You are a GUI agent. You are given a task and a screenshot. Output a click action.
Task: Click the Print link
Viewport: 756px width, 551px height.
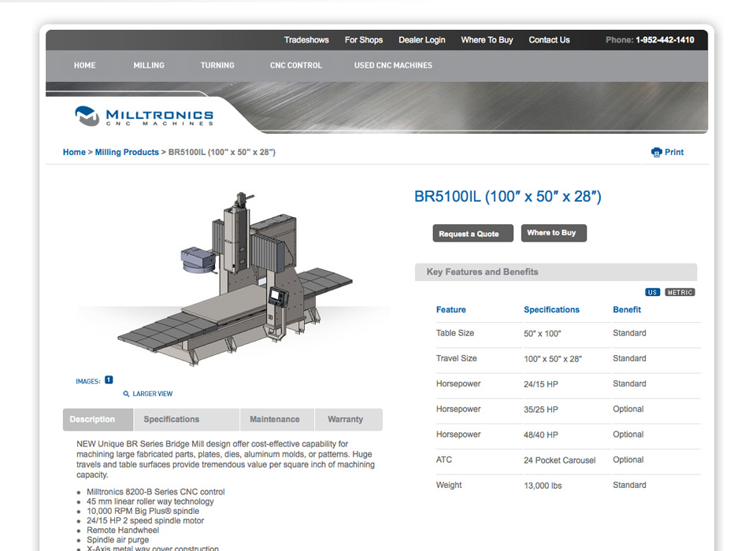(674, 153)
